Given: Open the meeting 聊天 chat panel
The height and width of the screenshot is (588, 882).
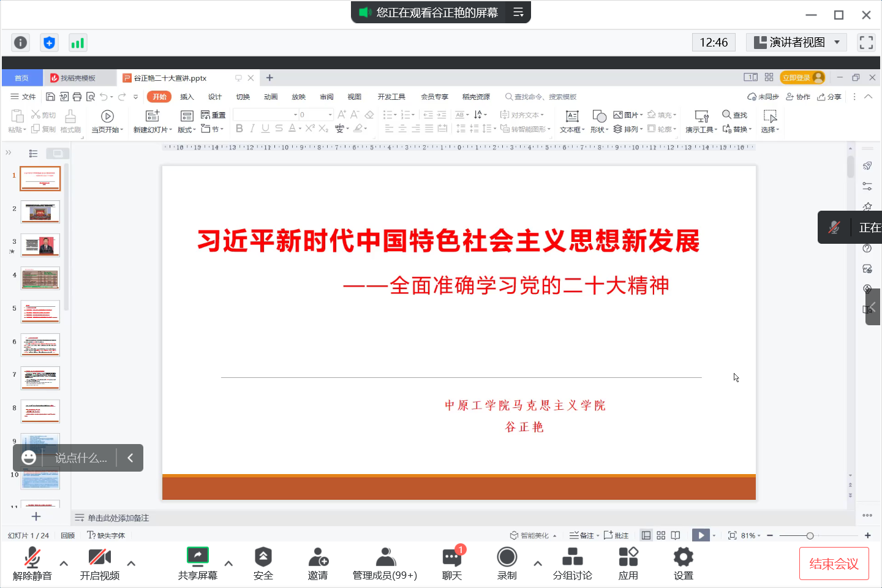Looking at the screenshot, I should (x=451, y=563).
